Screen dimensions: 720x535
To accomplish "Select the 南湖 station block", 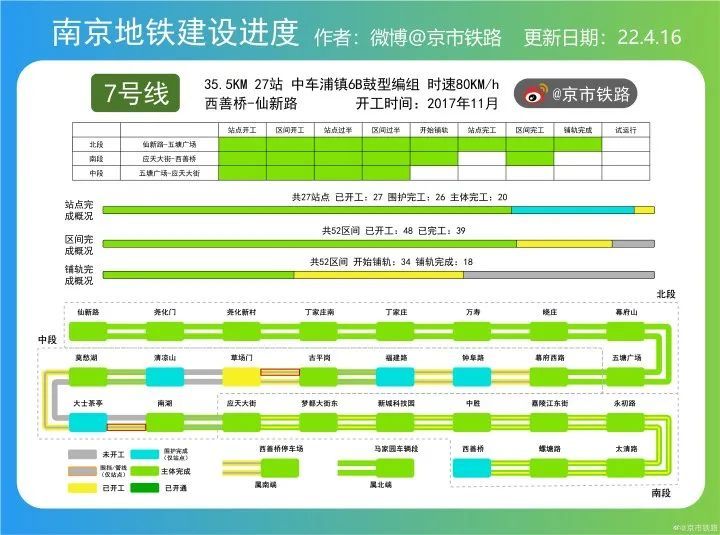I will (x=165, y=422).
